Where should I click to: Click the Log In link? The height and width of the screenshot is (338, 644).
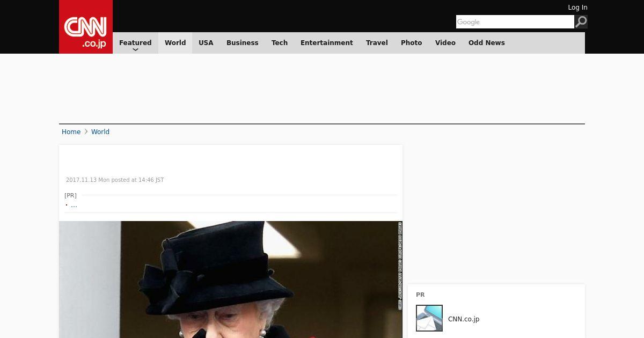tap(577, 8)
